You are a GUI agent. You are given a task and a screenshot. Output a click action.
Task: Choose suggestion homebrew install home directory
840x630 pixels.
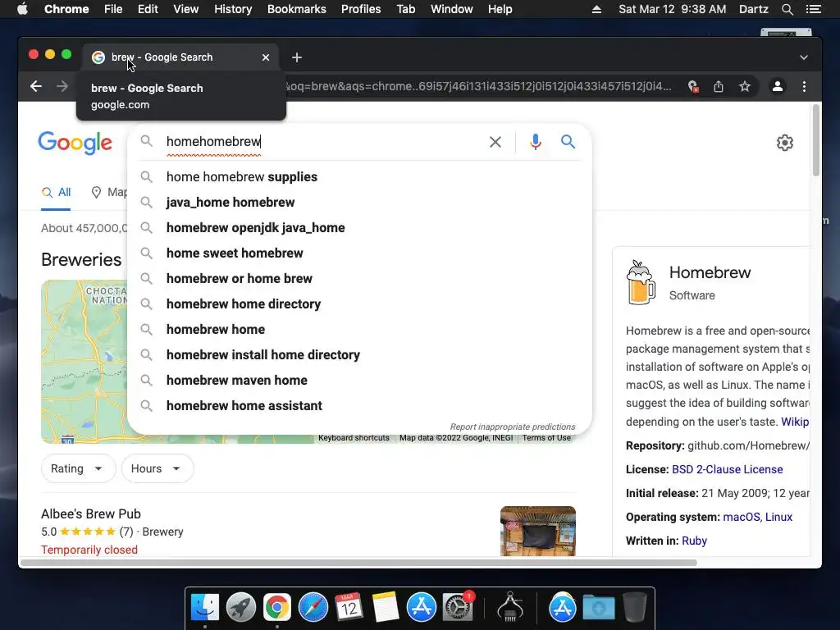tap(360, 354)
